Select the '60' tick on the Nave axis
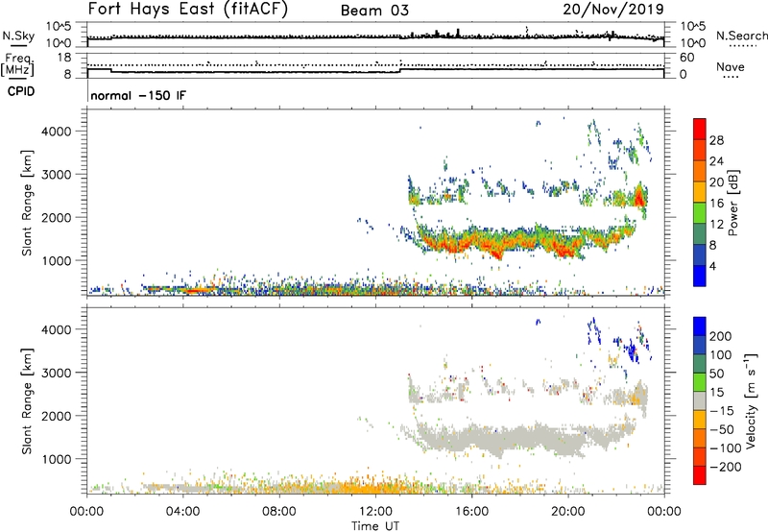The image size is (768, 532). pyautogui.click(x=687, y=58)
